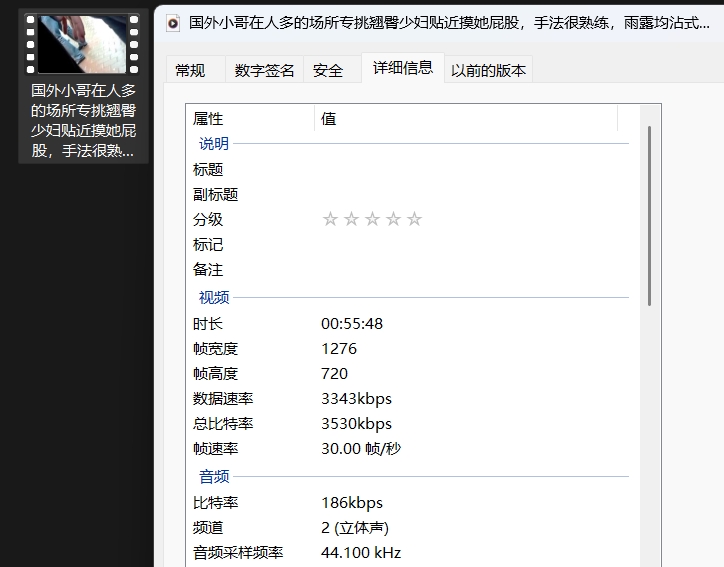Click the 时长 property label

click(208, 324)
